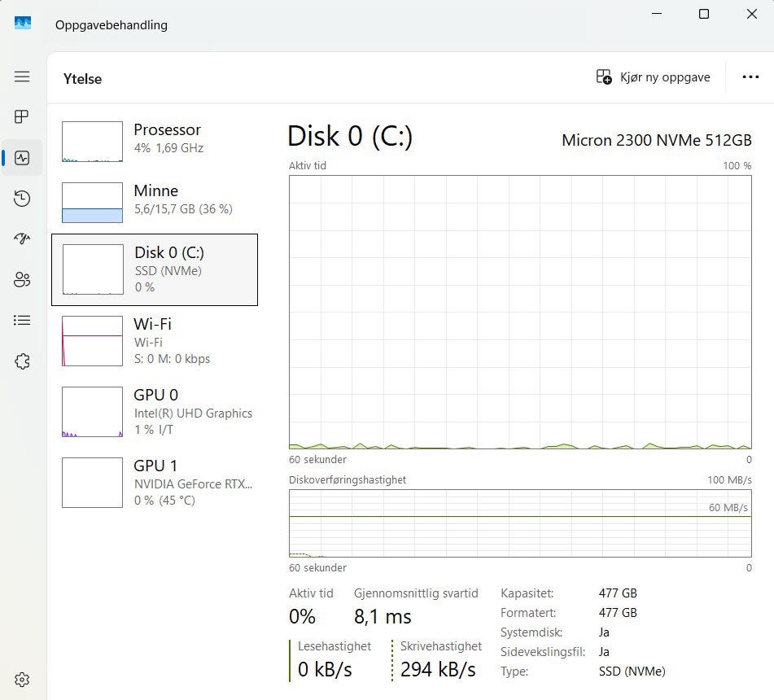This screenshot has height=700, width=774.
Task: Click the 60 MB/s graph marker label
Action: pyautogui.click(x=728, y=507)
